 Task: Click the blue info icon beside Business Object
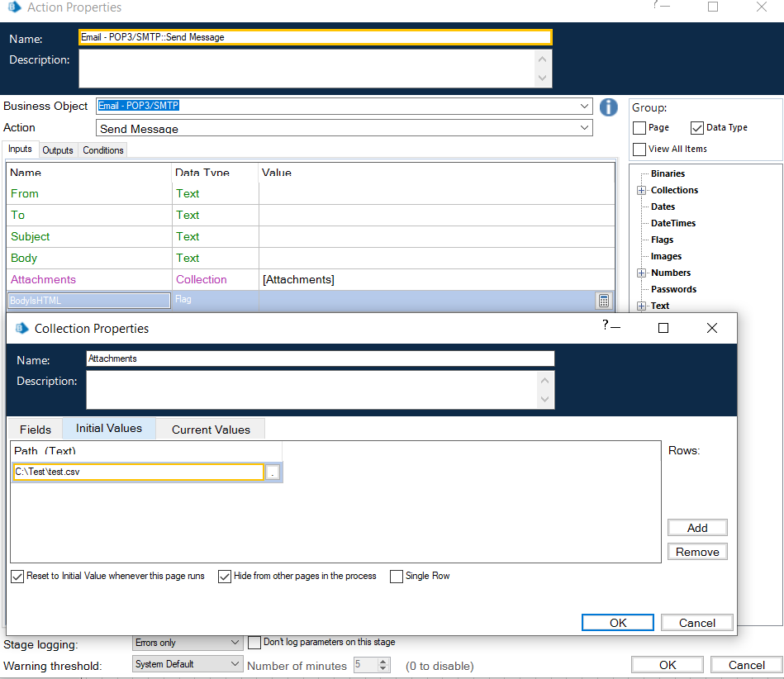tap(609, 107)
